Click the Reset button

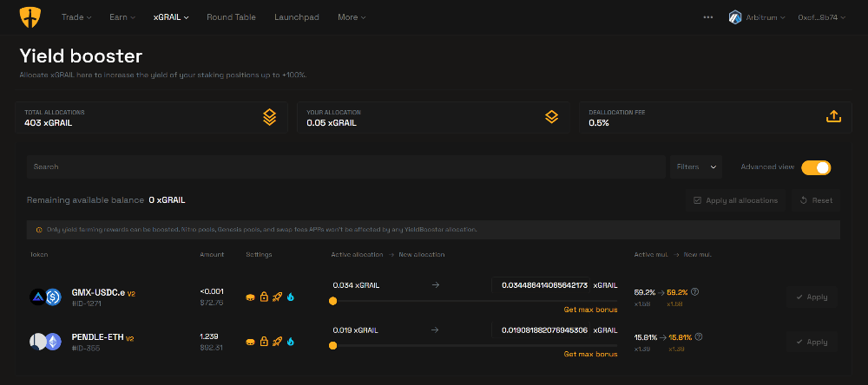(816, 200)
